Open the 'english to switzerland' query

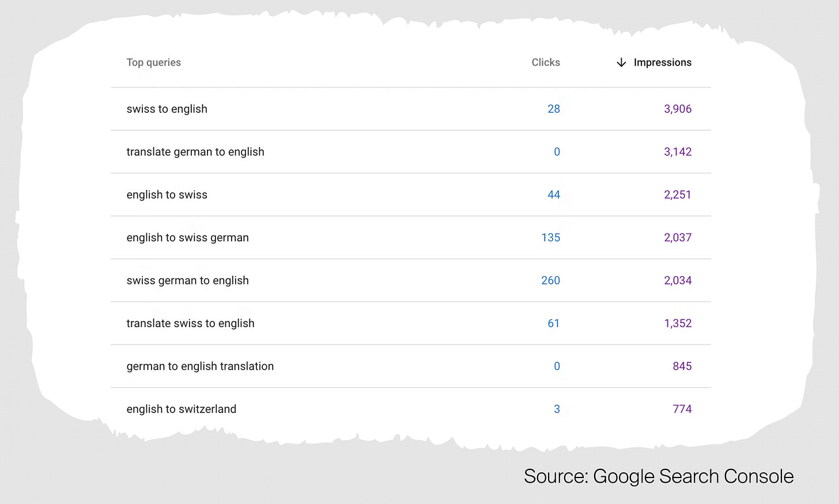tap(182, 409)
